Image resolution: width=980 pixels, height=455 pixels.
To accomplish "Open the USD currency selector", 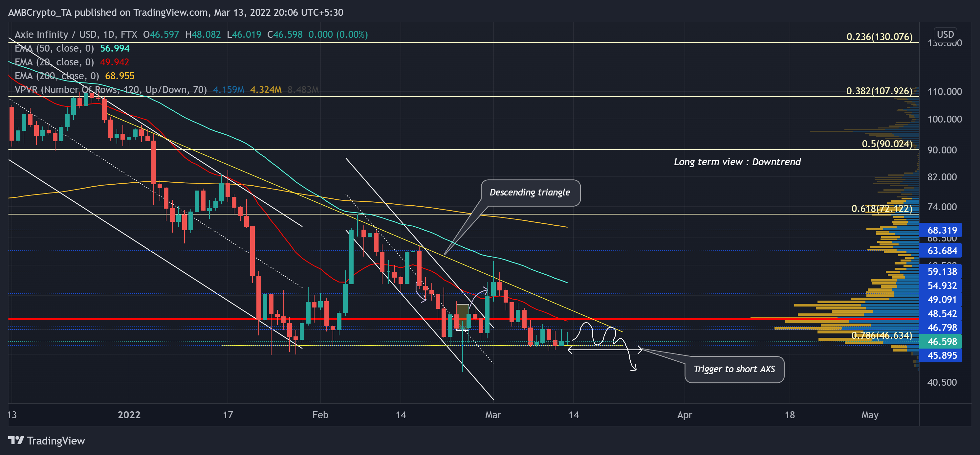I will 945,34.
